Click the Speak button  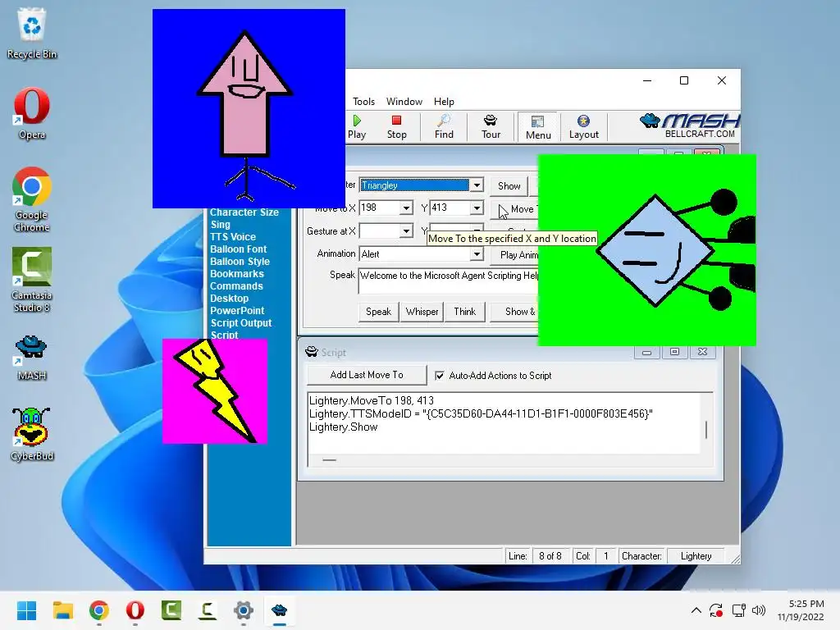[x=378, y=312]
